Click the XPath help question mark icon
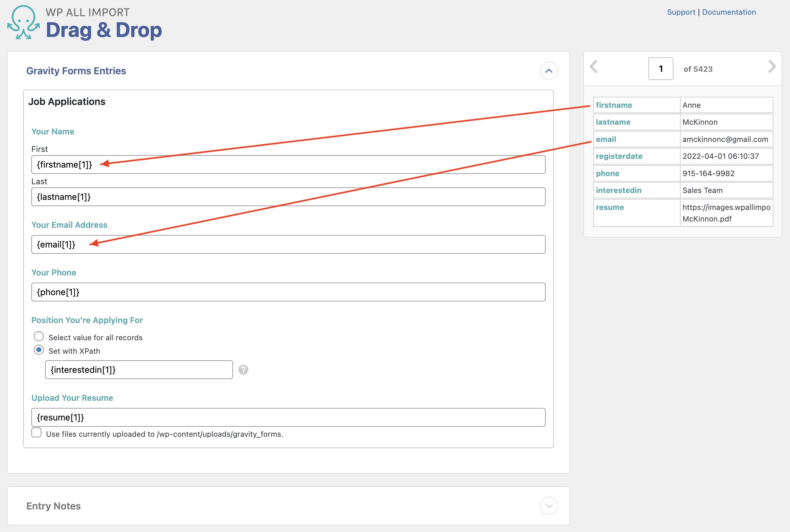This screenshot has height=532, width=790. pyautogui.click(x=243, y=369)
